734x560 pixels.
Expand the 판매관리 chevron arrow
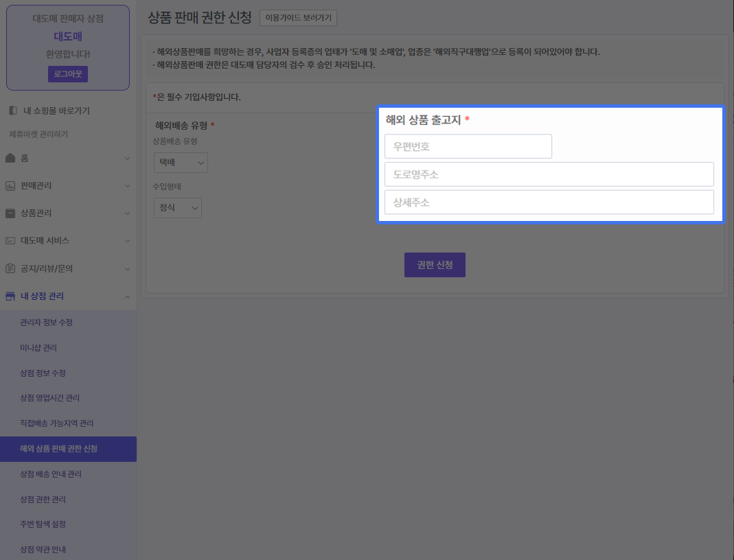[127, 186]
